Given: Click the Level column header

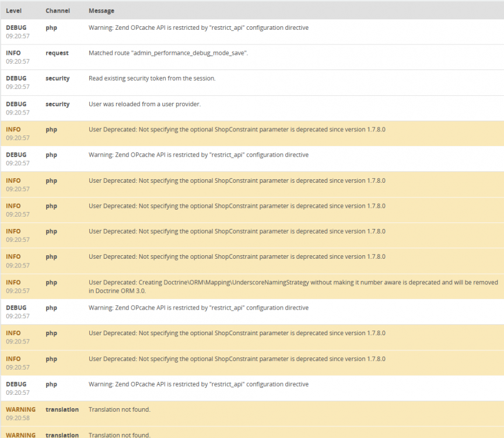Looking at the screenshot, I should [13, 11].
